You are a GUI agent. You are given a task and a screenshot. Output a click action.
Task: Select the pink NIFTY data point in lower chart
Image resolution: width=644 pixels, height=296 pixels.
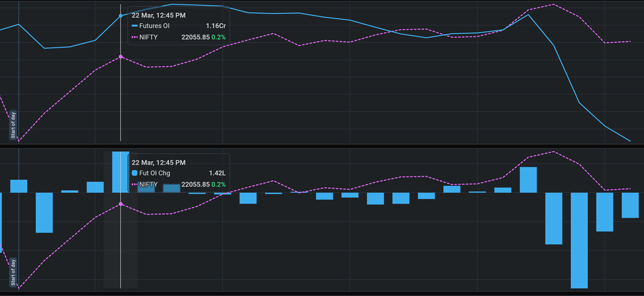(121, 204)
